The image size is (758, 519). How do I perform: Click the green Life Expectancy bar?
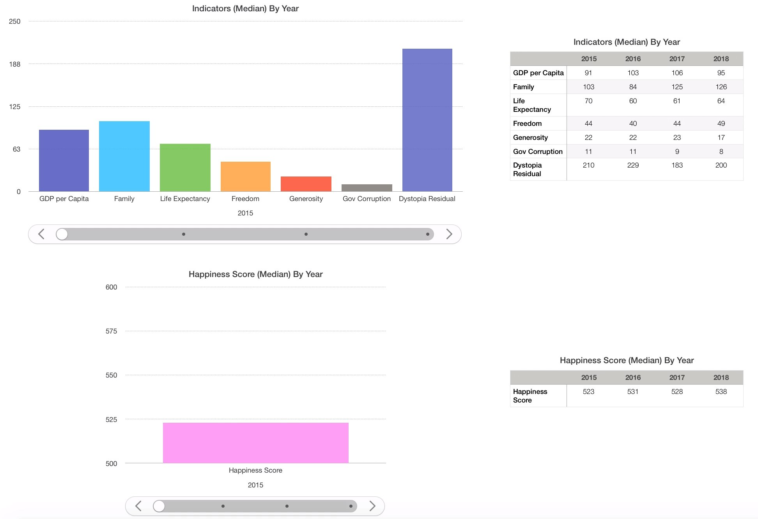click(x=185, y=167)
